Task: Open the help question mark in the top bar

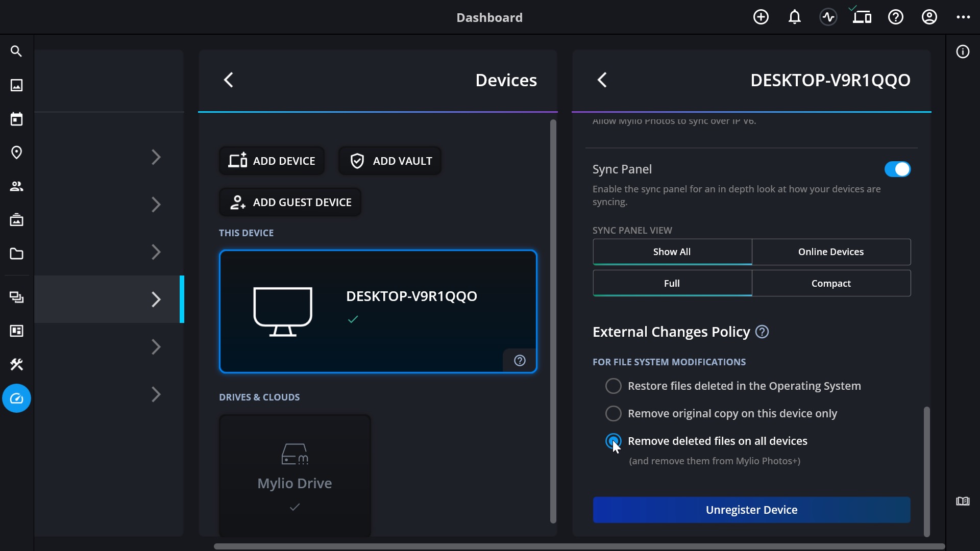Action: coord(896,17)
